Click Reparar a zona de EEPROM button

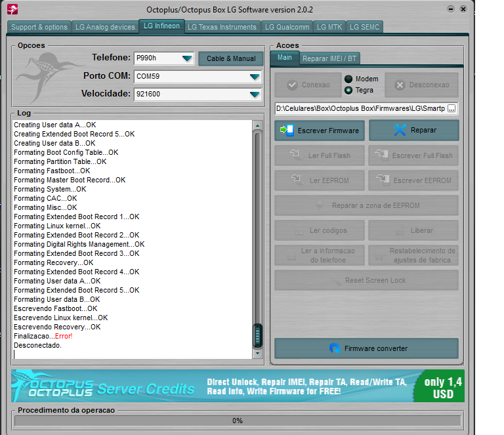366,205
